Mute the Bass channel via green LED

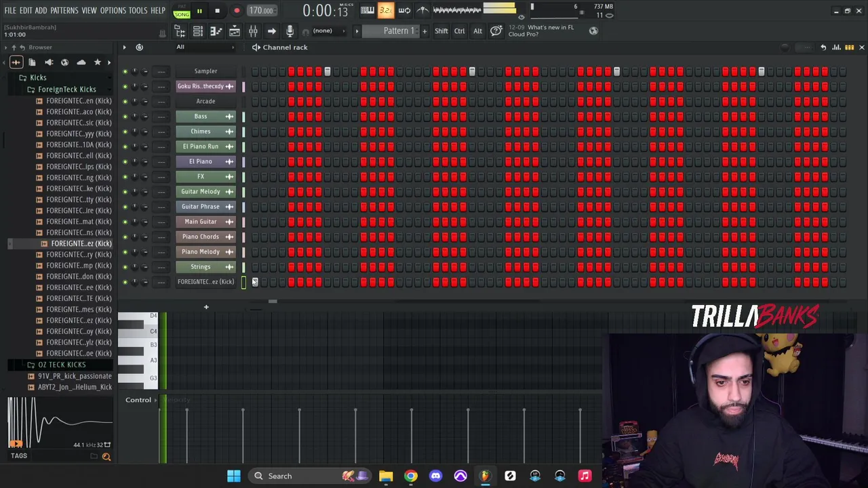click(x=125, y=117)
